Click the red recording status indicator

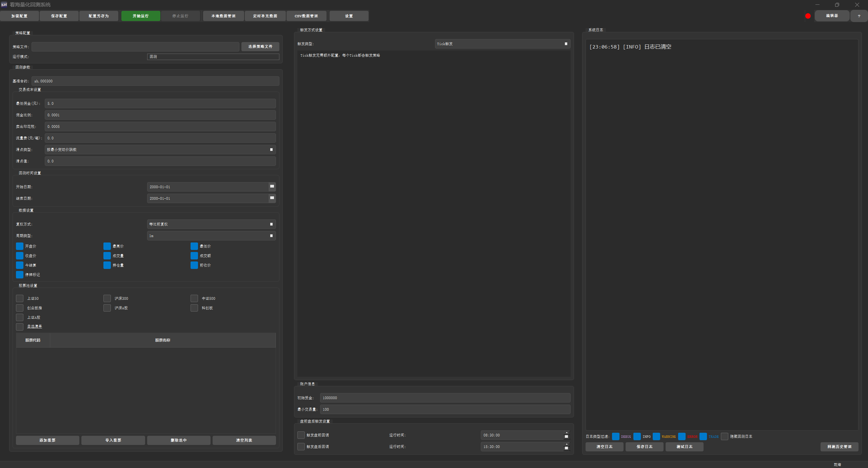pos(808,16)
